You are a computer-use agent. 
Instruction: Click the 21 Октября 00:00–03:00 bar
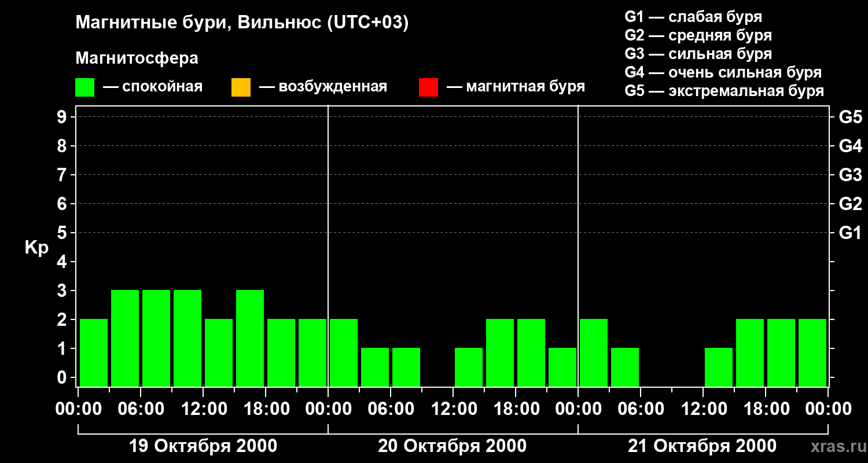tap(594, 352)
